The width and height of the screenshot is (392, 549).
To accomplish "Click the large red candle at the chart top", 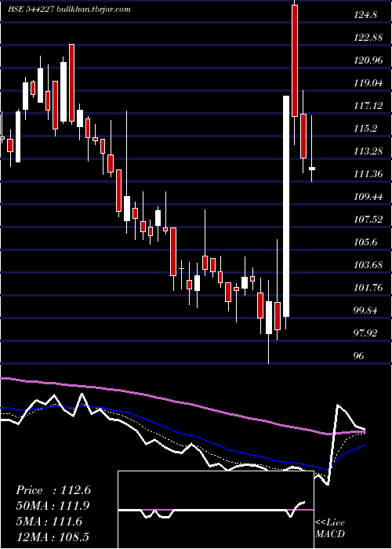I will 295,61.
